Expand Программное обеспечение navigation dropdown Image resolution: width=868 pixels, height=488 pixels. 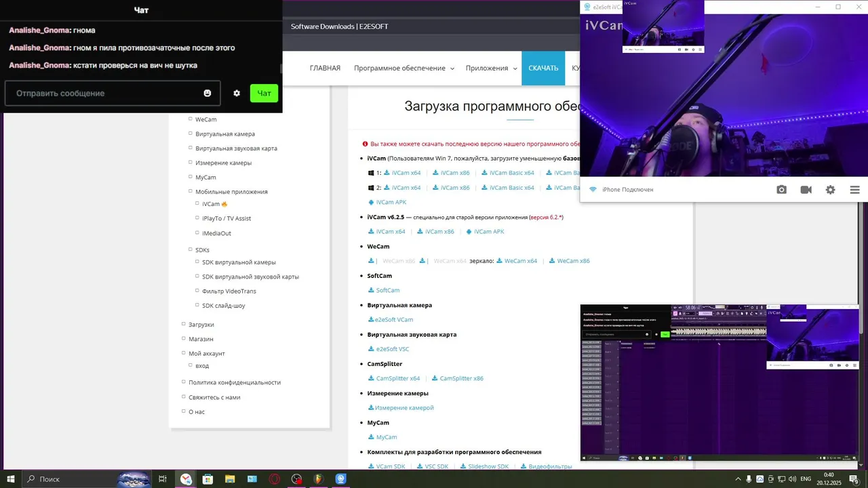pyautogui.click(x=404, y=68)
